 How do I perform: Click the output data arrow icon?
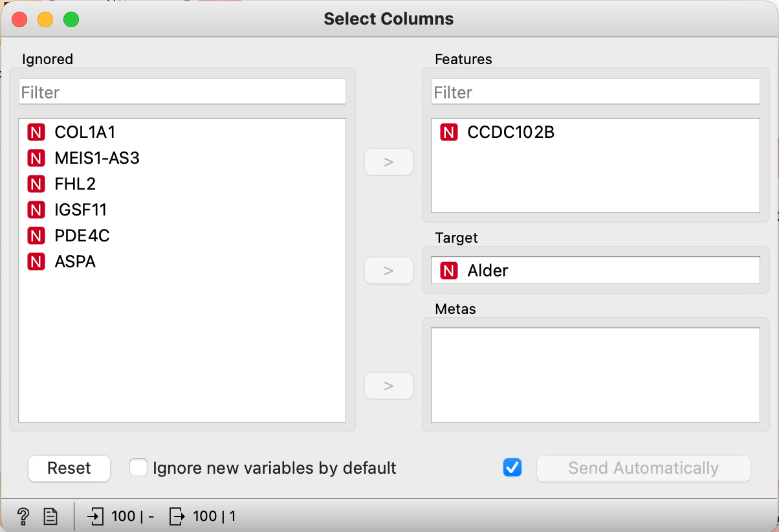pos(177,516)
